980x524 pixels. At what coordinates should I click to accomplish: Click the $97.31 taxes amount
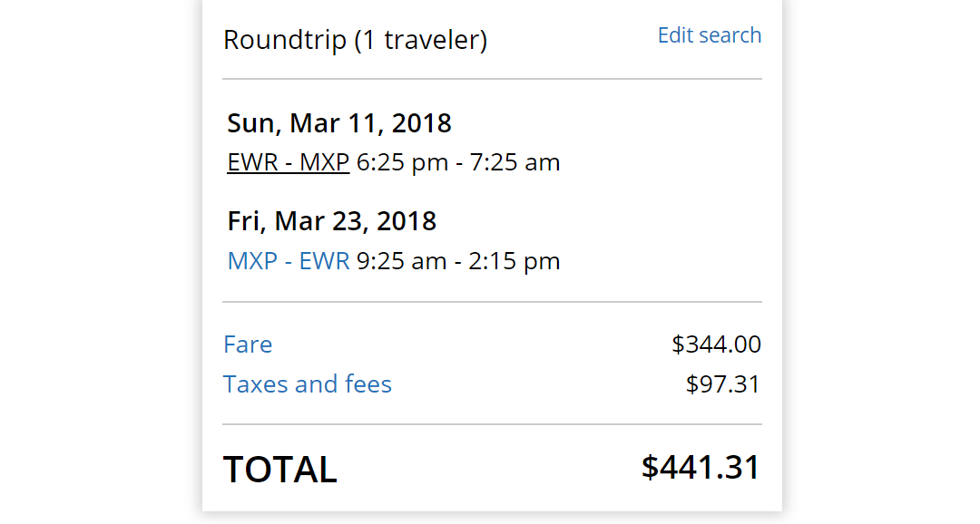click(722, 384)
